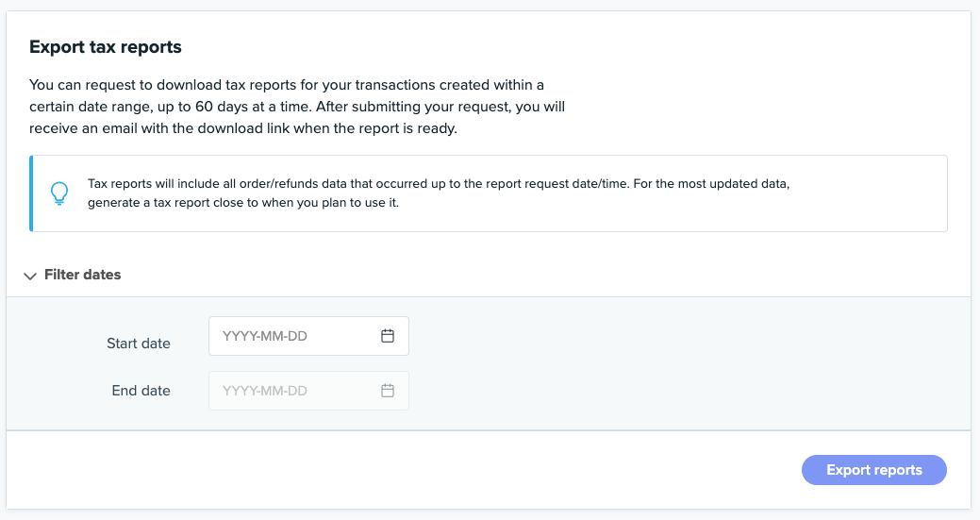Image resolution: width=980 pixels, height=520 pixels.
Task: Collapse the Filter dates chevron arrow
Action: coord(29,276)
